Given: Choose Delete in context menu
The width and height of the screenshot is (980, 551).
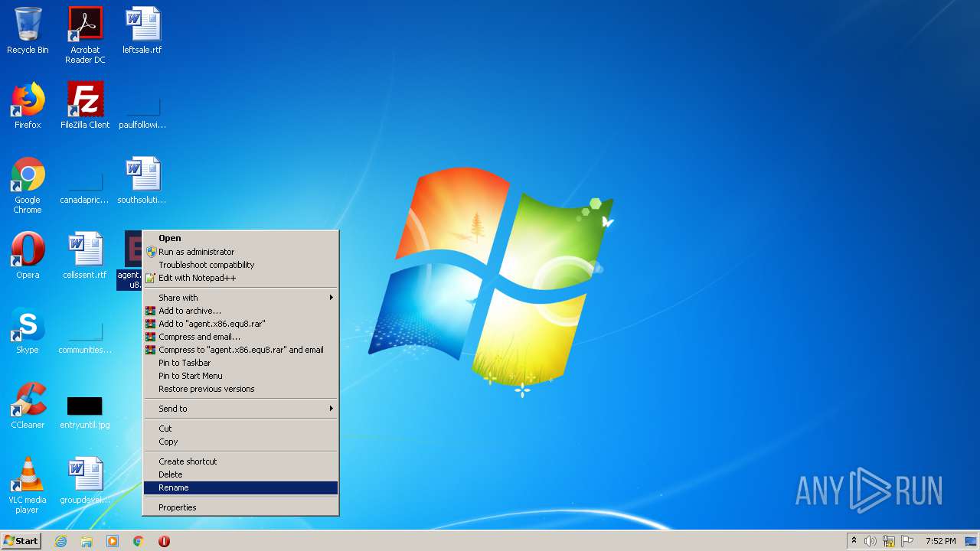Looking at the screenshot, I should coord(240,474).
